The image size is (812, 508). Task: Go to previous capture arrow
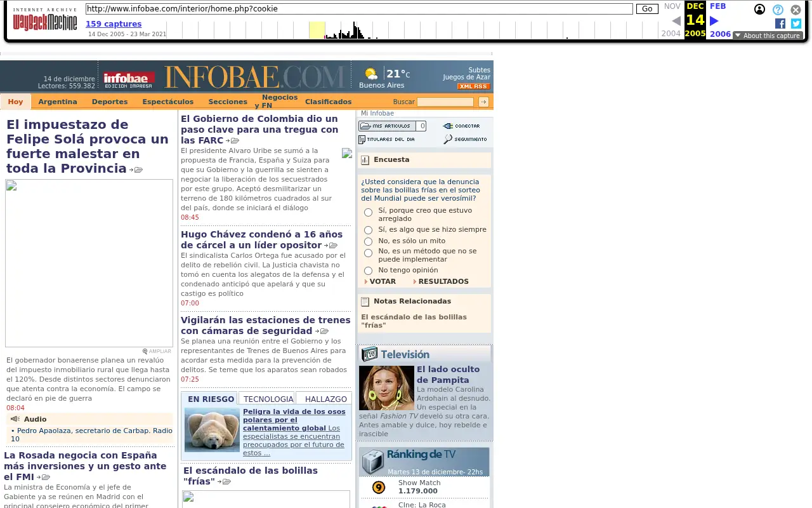676,21
